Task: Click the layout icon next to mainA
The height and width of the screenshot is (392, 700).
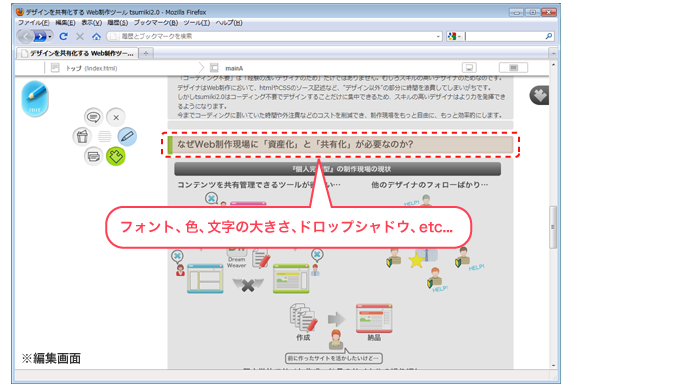Action: point(214,68)
